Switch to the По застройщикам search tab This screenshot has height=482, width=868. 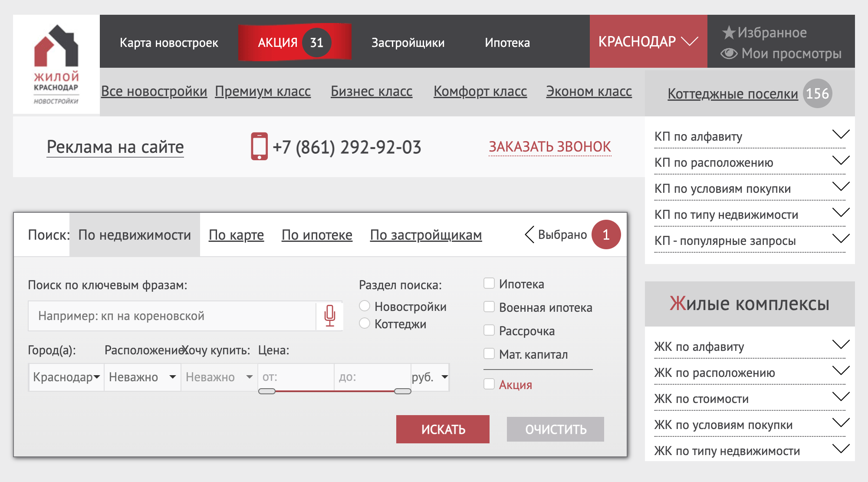pos(426,235)
